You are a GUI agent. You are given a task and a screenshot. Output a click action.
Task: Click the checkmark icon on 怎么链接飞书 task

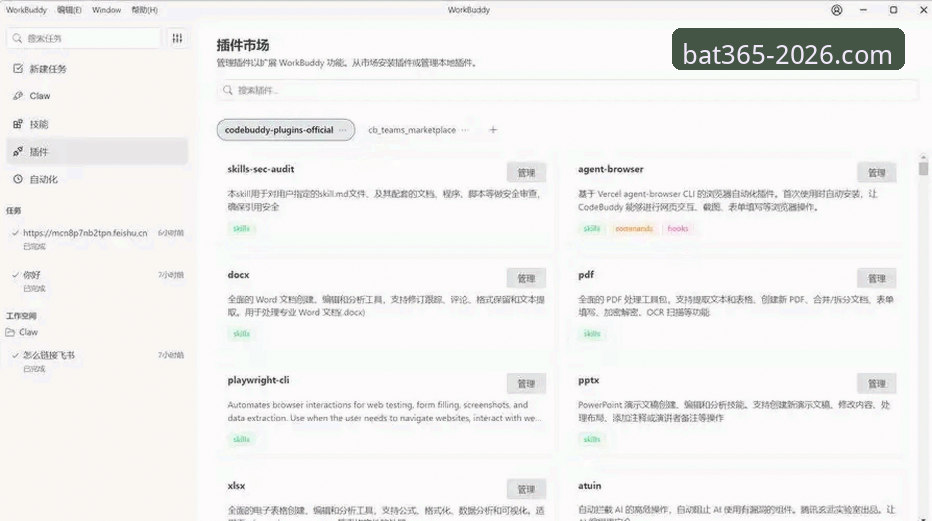point(15,355)
